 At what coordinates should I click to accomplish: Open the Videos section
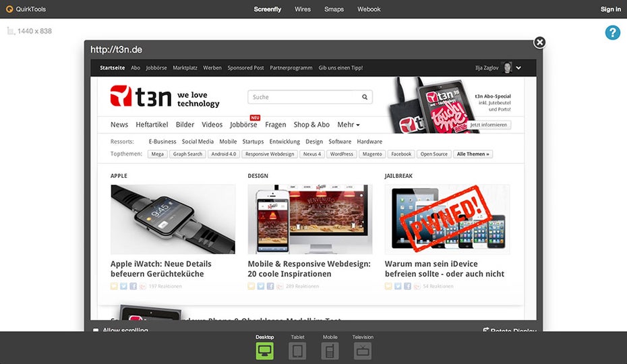(212, 125)
